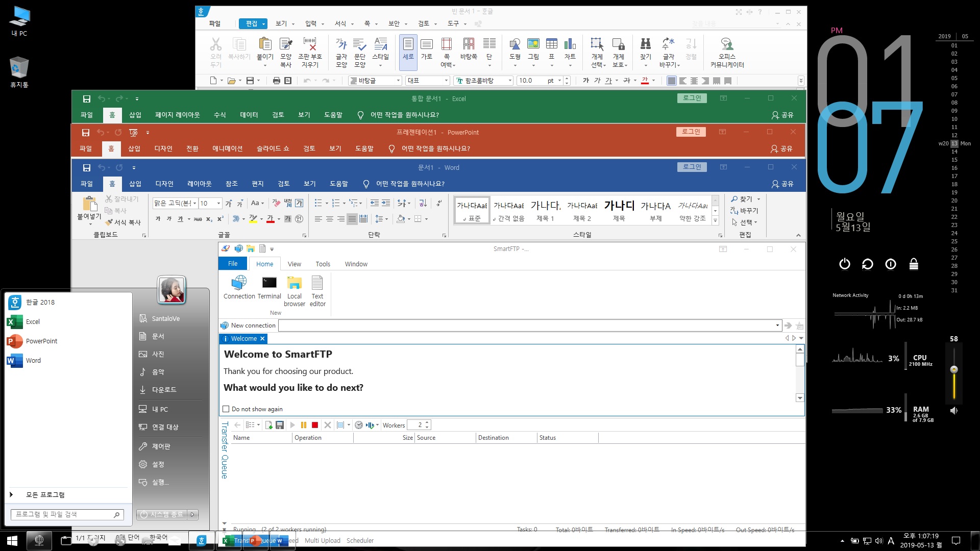980x551 pixels.
Task: Open Hangul 함초롬바탕 font dropdown
Action: [510, 81]
